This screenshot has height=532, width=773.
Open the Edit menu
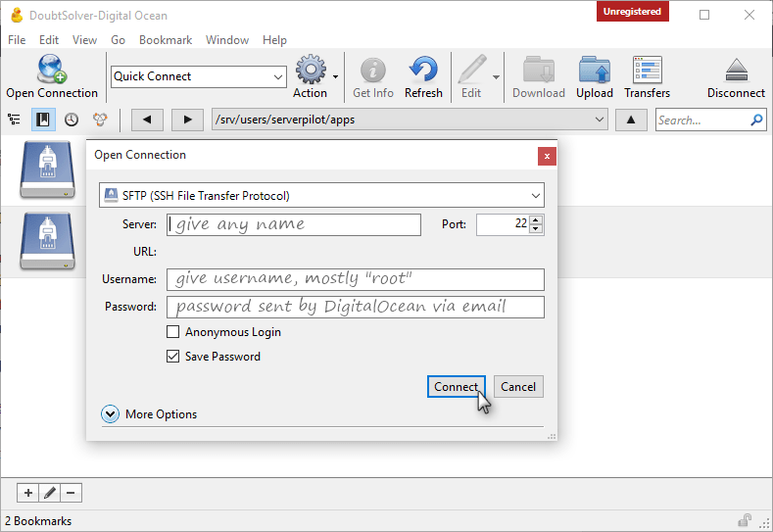[x=49, y=40]
